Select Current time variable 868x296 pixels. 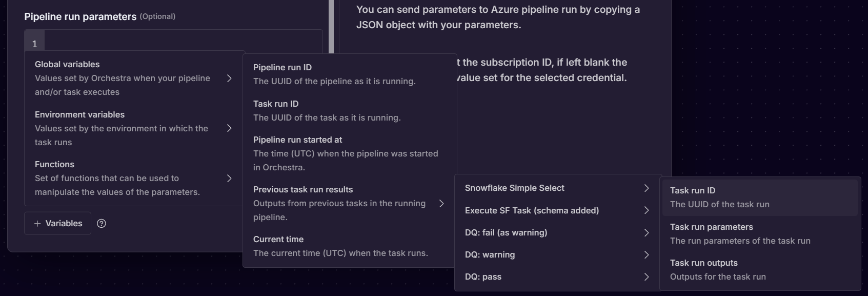click(x=278, y=239)
